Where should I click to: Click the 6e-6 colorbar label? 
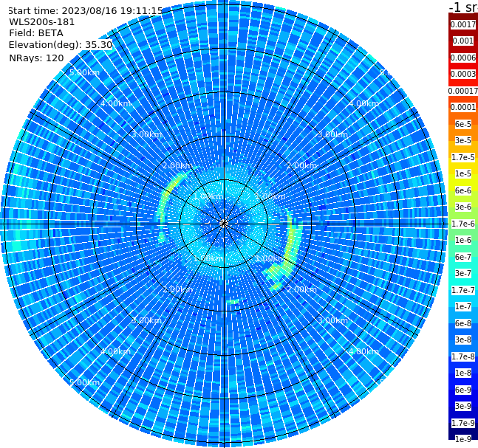pyautogui.click(x=463, y=190)
